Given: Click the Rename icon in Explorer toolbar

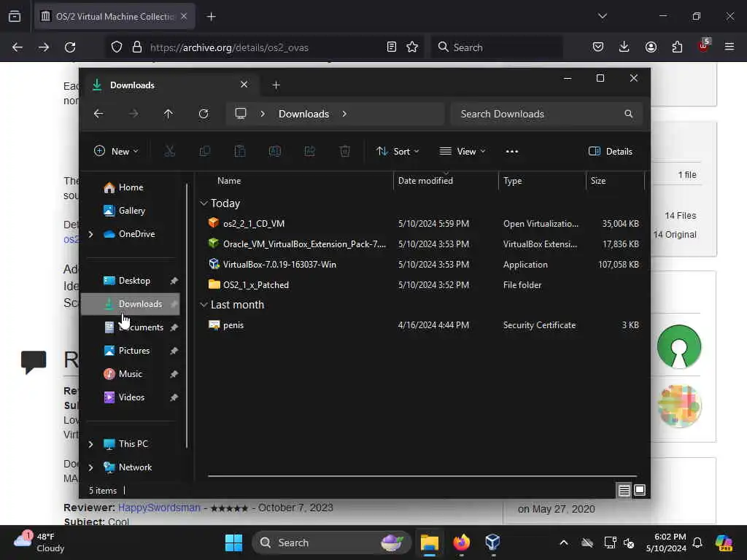Looking at the screenshot, I should pyautogui.click(x=275, y=152).
